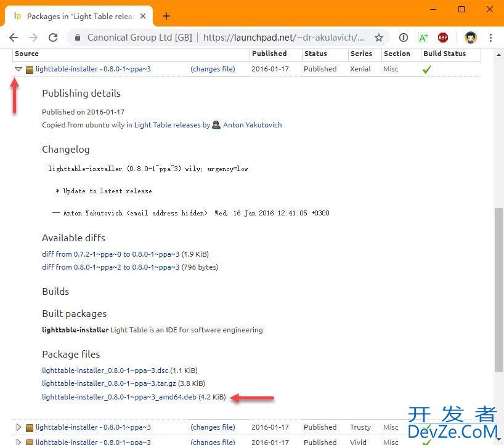The height and width of the screenshot is (445, 504).
Task: Click the page vertical scrollbar thumb
Action: (498, 290)
